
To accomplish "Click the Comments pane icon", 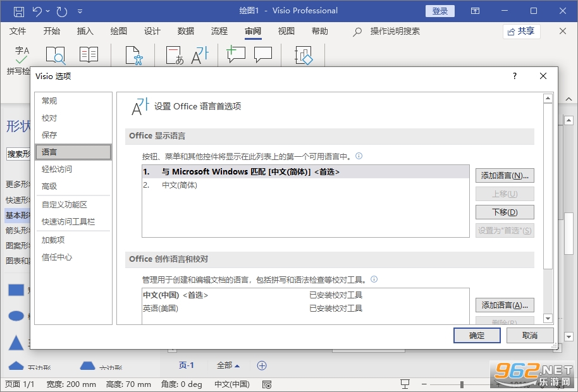I will (263, 54).
